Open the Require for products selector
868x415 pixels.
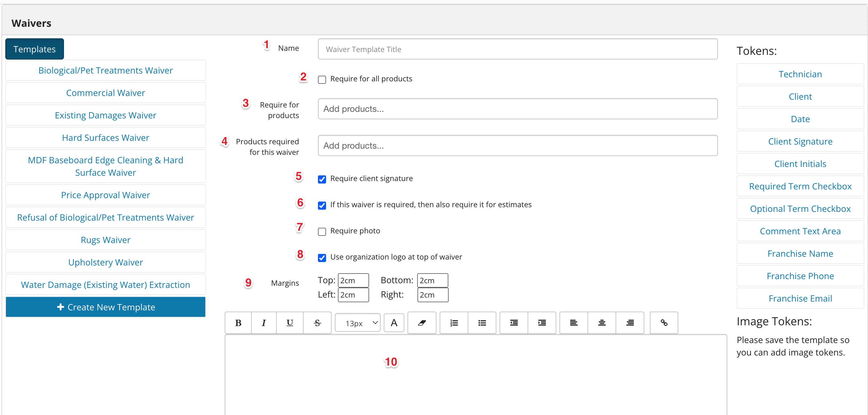(x=518, y=109)
